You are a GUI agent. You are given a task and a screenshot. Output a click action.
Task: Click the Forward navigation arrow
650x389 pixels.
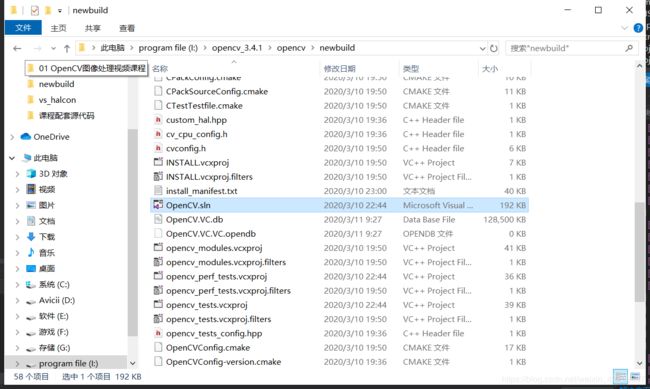point(37,49)
